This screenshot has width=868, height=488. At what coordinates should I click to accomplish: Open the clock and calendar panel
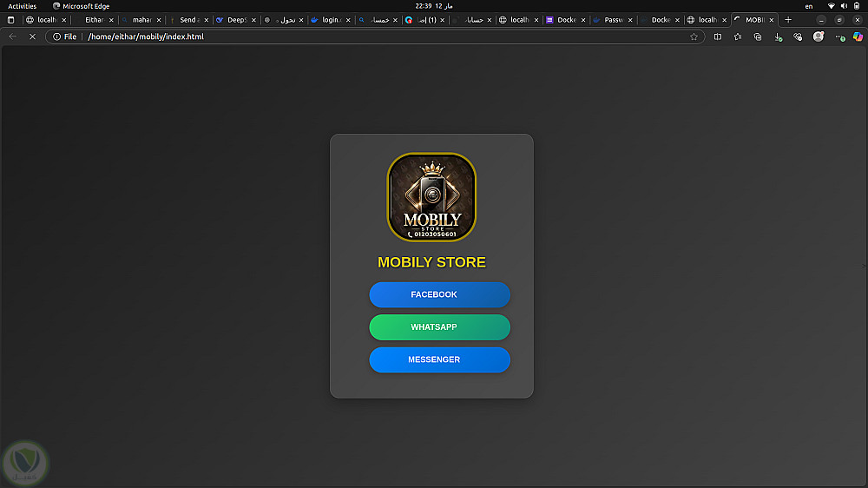pos(434,6)
